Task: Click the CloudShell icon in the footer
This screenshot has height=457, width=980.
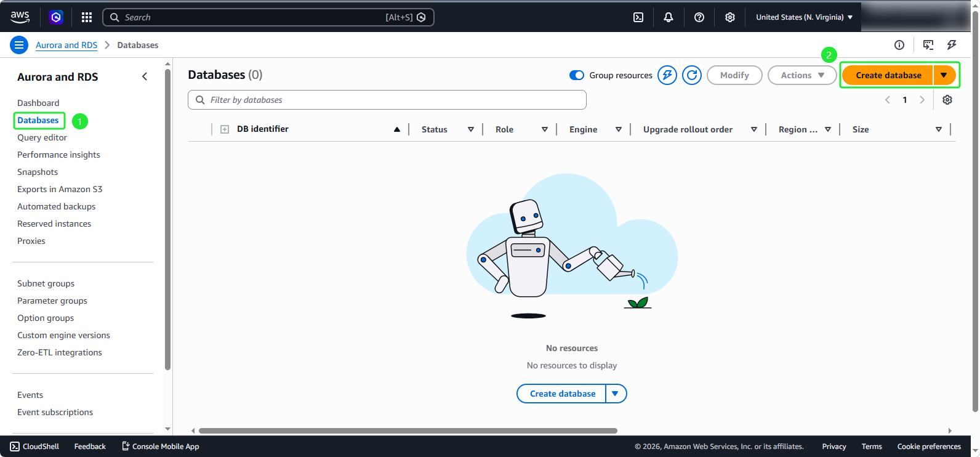Action: click(x=15, y=447)
